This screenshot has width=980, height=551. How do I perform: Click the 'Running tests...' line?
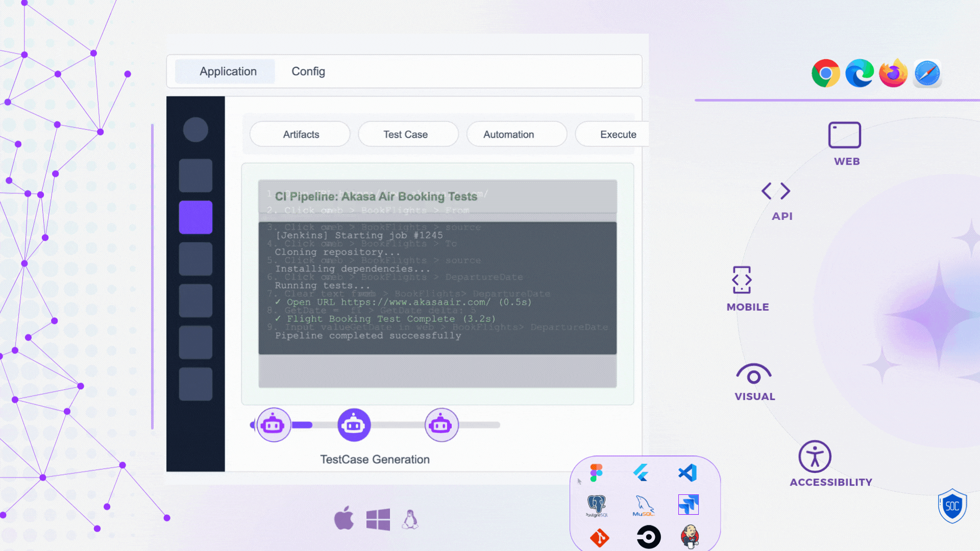click(x=323, y=286)
